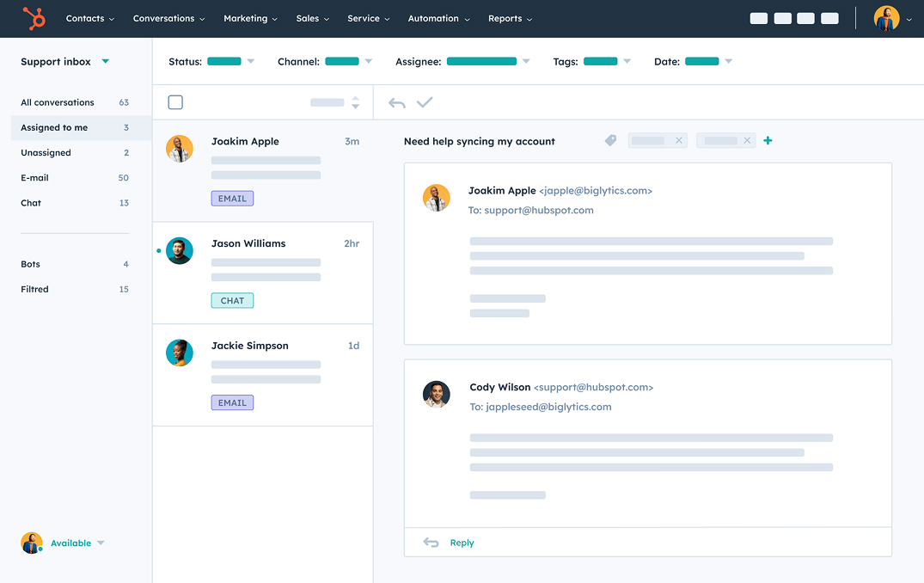The width and height of the screenshot is (924, 583).
Task: Open the Status filter dropdown
Action: coord(230,61)
